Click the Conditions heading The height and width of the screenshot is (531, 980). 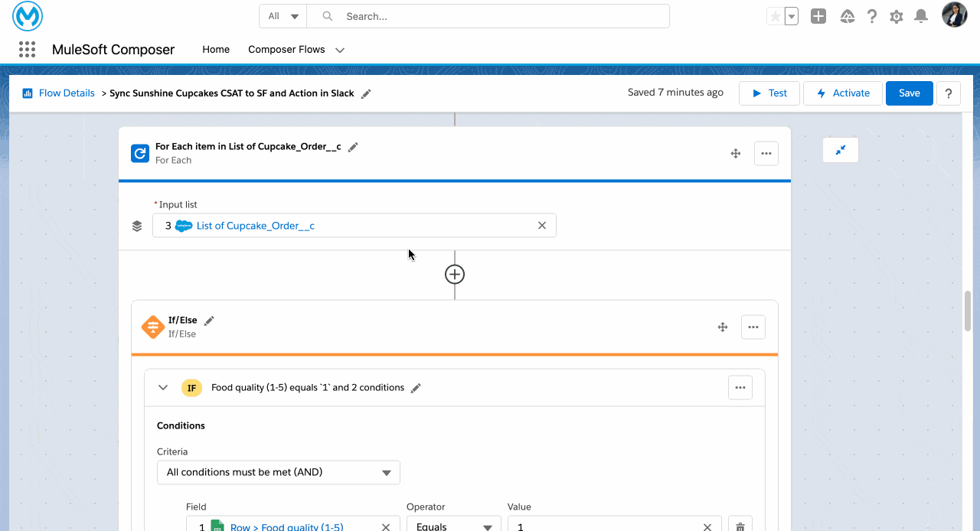tap(181, 425)
